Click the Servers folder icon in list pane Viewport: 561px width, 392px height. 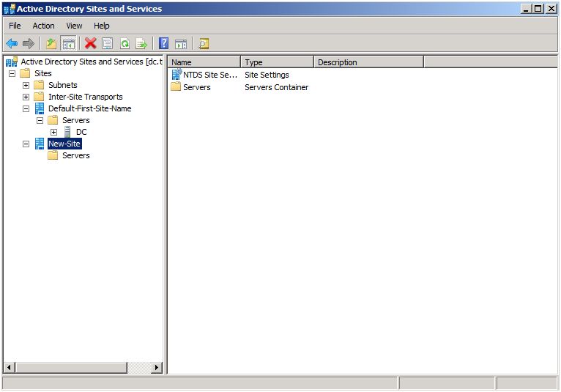(x=176, y=86)
